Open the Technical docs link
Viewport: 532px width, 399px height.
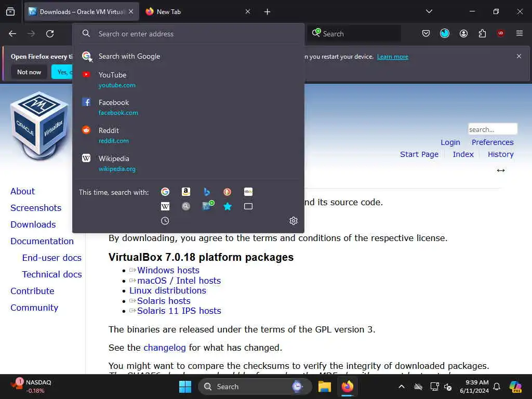[x=52, y=274]
